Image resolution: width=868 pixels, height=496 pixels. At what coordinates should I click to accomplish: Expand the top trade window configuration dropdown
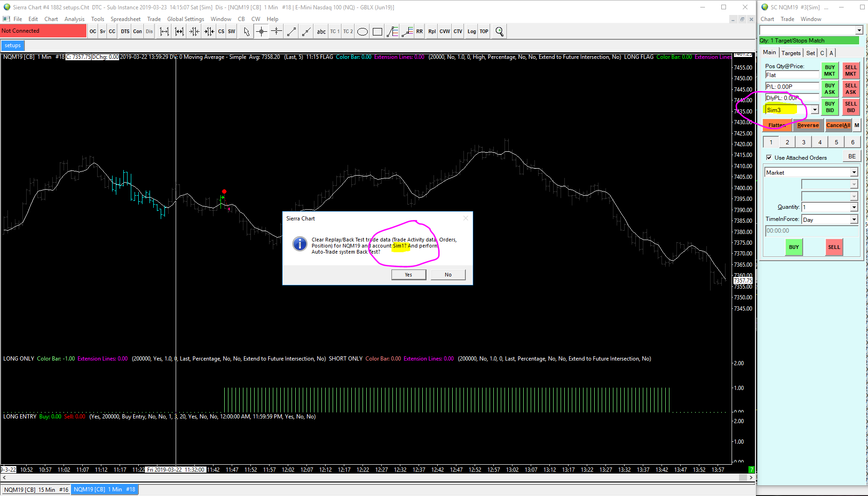point(859,30)
